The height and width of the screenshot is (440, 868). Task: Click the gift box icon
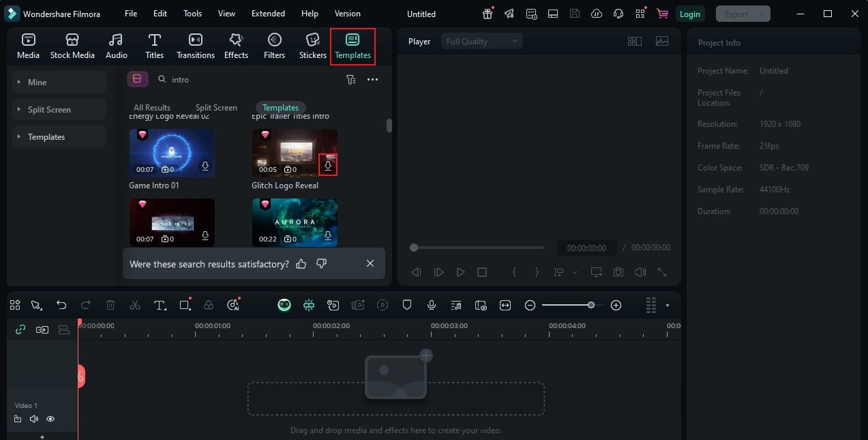click(488, 14)
